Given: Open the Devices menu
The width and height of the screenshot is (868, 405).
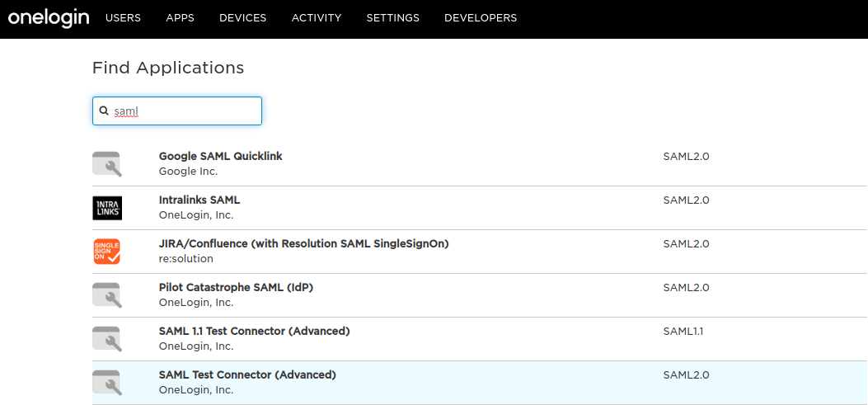Looking at the screenshot, I should pos(242,18).
